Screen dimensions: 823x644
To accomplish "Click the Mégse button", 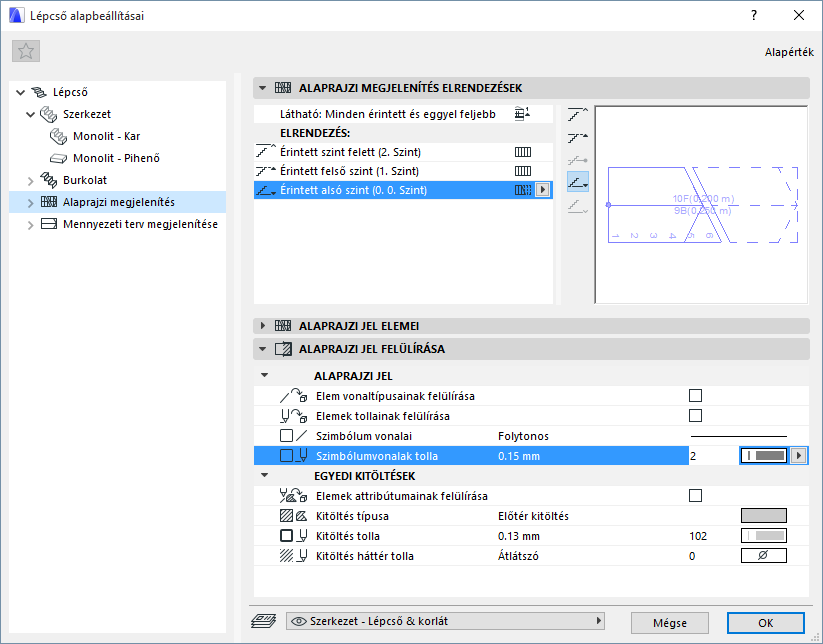I will pyautogui.click(x=670, y=623).
